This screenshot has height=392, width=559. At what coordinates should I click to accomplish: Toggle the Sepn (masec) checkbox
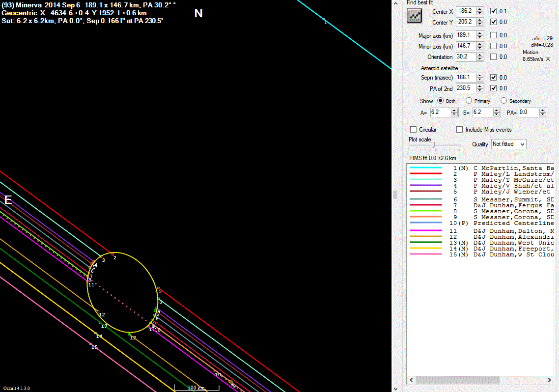pos(493,77)
